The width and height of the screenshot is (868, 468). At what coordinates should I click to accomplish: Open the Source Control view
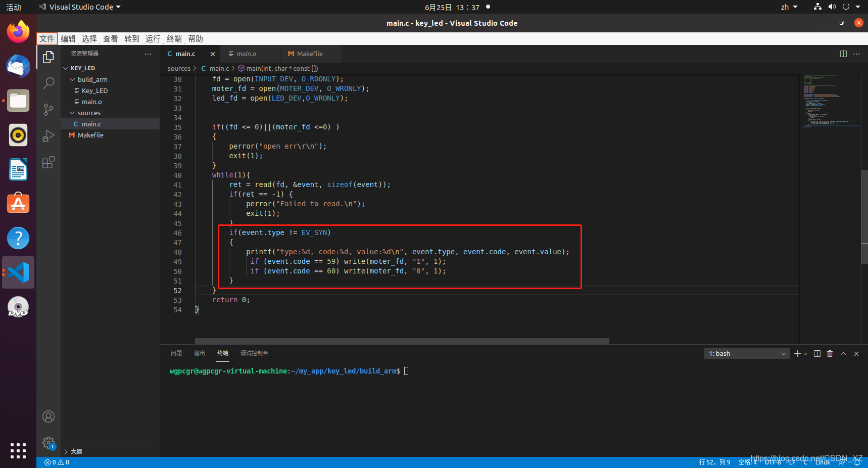(x=49, y=110)
